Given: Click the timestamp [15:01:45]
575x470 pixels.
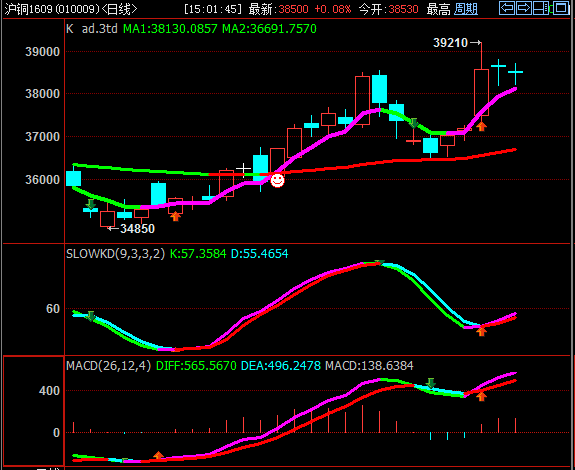Looking at the screenshot, I should [x=213, y=9].
